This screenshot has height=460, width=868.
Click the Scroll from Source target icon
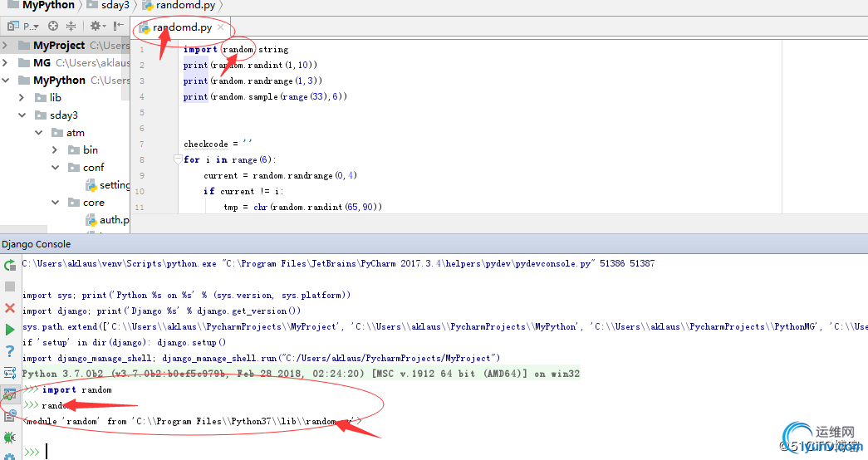(x=53, y=27)
